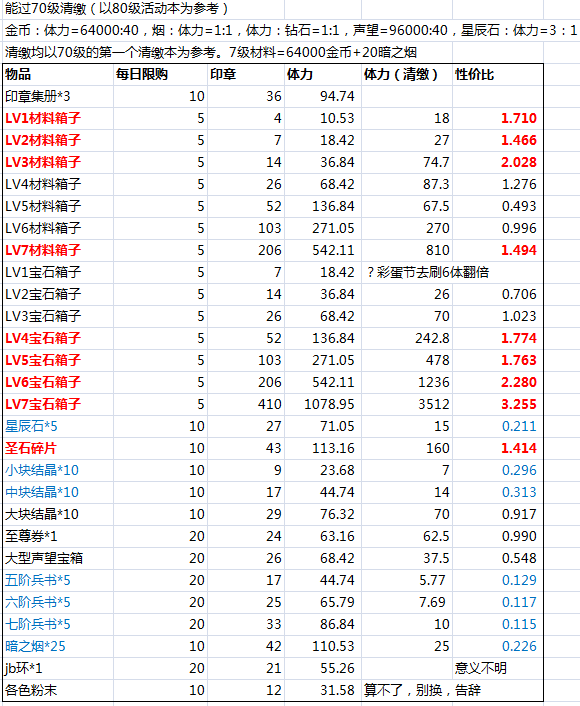The height and width of the screenshot is (706, 580).
Task: Select the 1236 clearance stamina value
Action: point(434,383)
